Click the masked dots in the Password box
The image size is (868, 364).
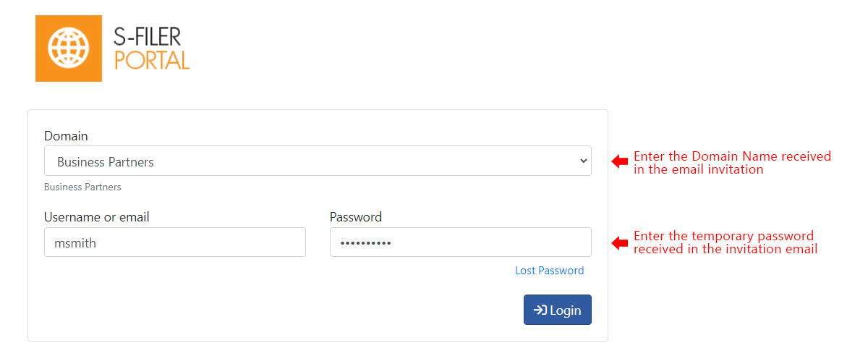(x=366, y=243)
